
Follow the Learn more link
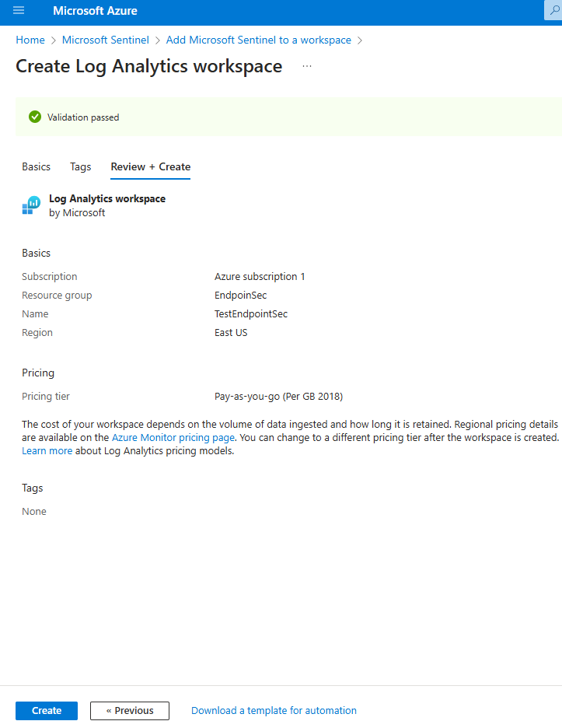(47, 451)
